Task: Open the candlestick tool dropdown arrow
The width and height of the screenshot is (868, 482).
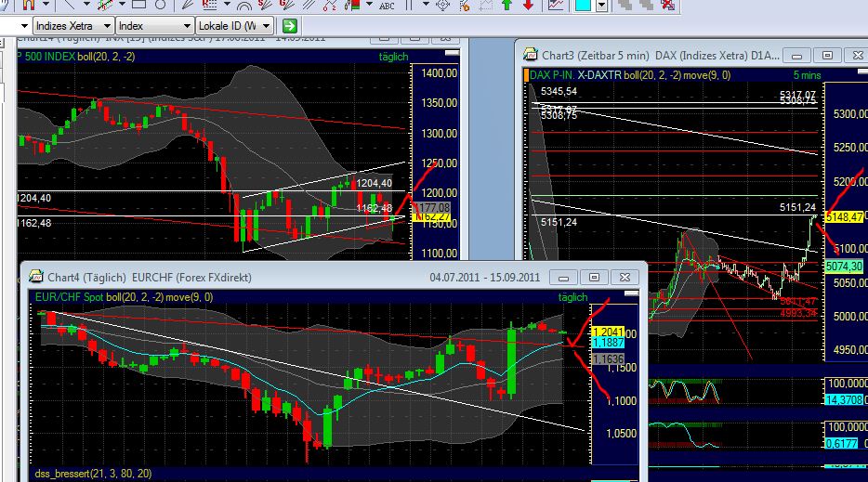Action: tap(368, 5)
